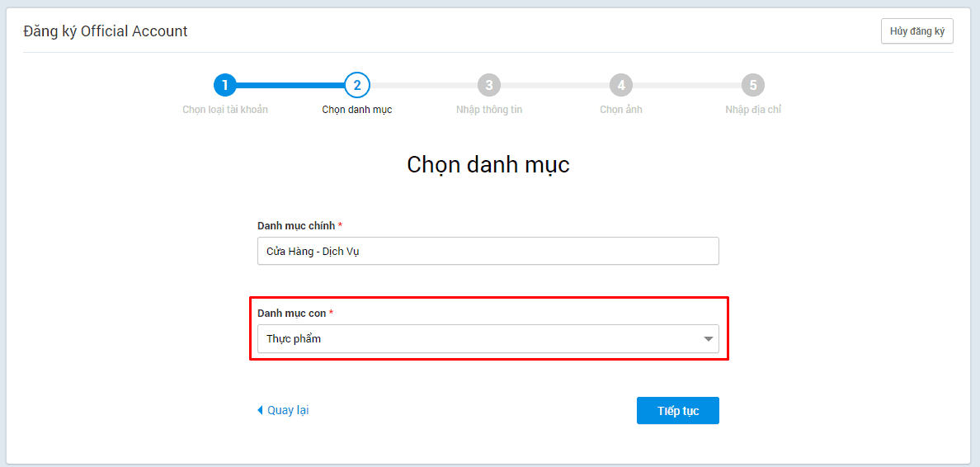Click the 'Chọn loại tài khoản' step label
980x467 pixels.
(224, 110)
